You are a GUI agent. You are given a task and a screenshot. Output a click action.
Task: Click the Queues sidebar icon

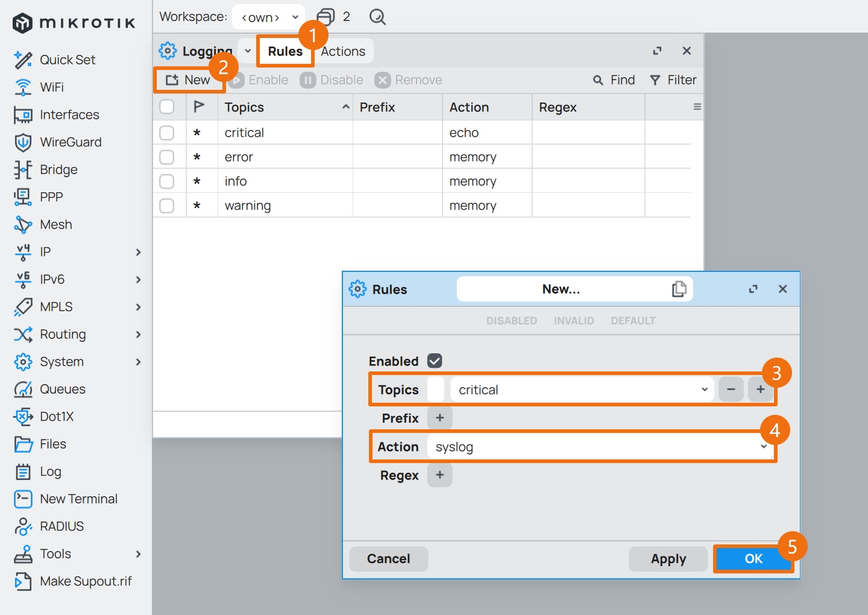23,389
